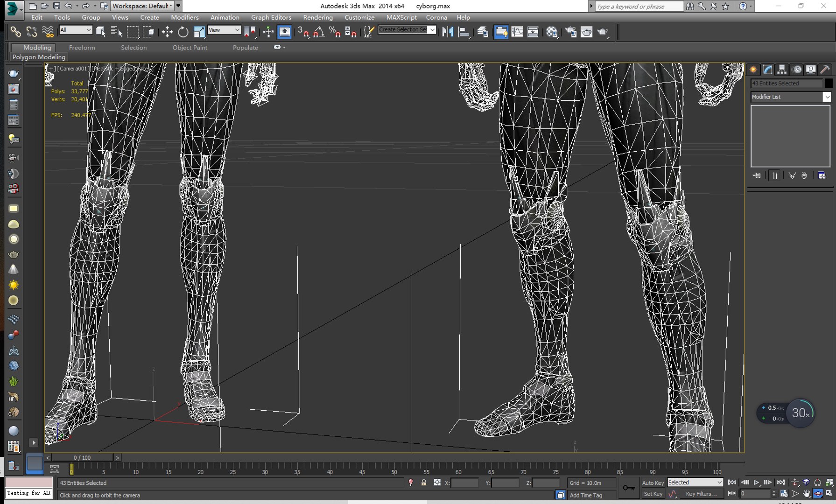Click the Use Pivot Point Center icon
Viewport: 836px width, 504px height.
[250, 32]
